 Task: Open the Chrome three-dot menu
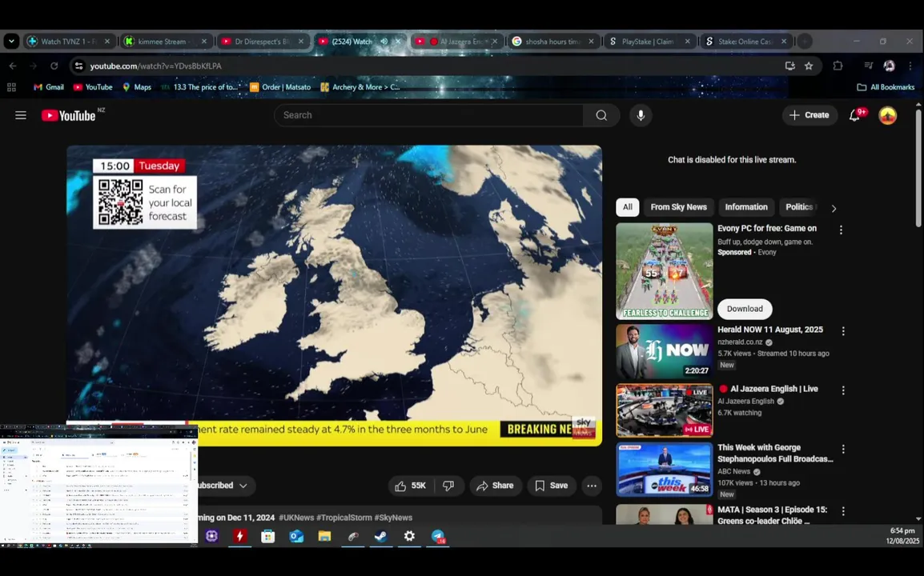coord(910,66)
